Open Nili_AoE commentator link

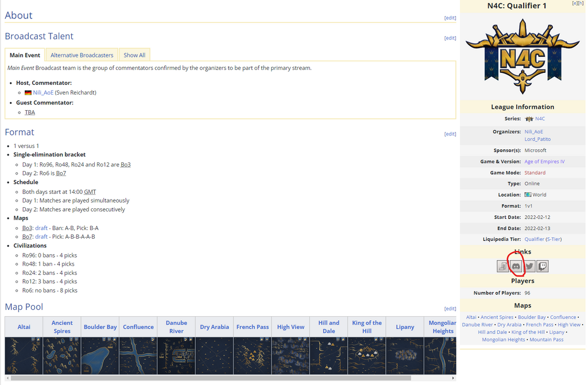(43, 92)
